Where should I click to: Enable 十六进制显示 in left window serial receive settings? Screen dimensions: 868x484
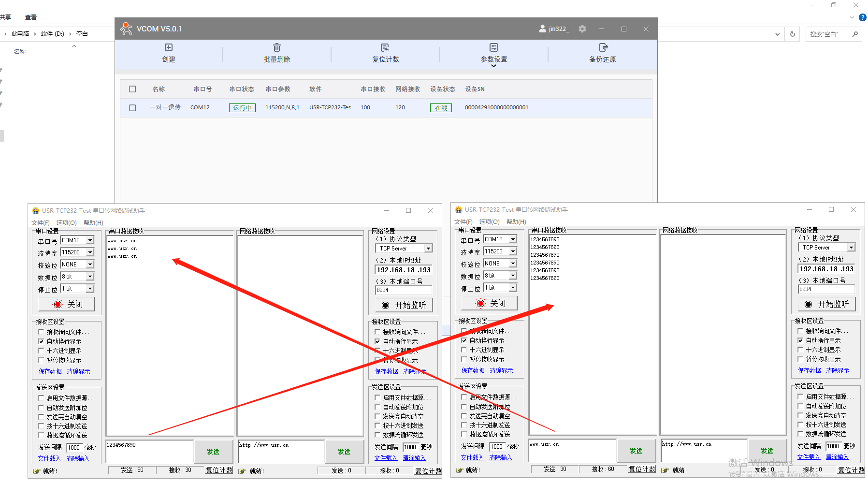coord(42,351)
